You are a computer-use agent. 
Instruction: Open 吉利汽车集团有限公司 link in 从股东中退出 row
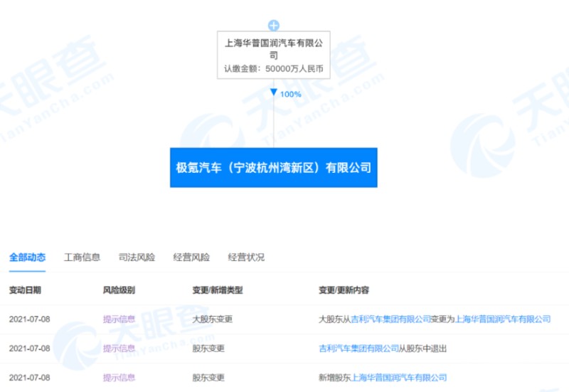pos(358,349)
